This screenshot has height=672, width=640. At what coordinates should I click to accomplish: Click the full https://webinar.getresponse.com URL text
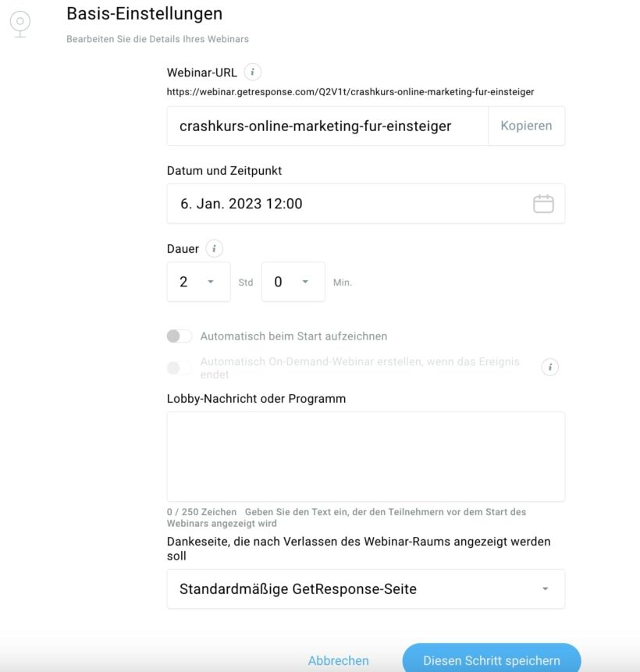pos(350,92)
